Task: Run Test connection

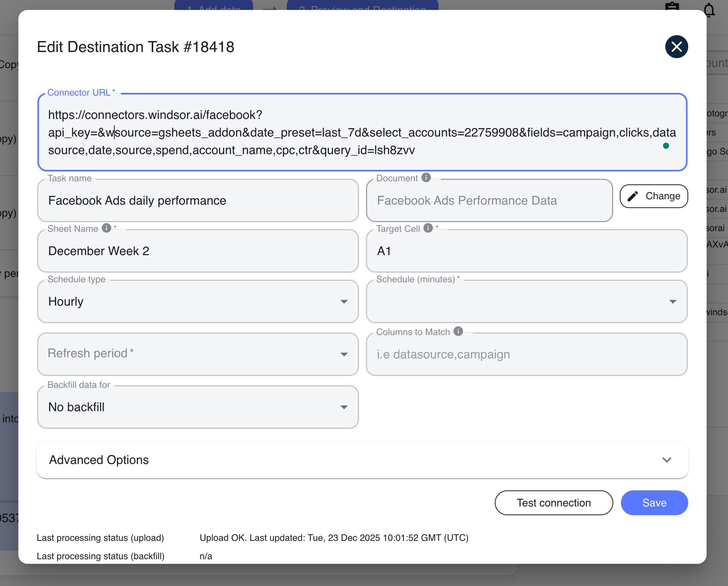Action: point(554,503)
